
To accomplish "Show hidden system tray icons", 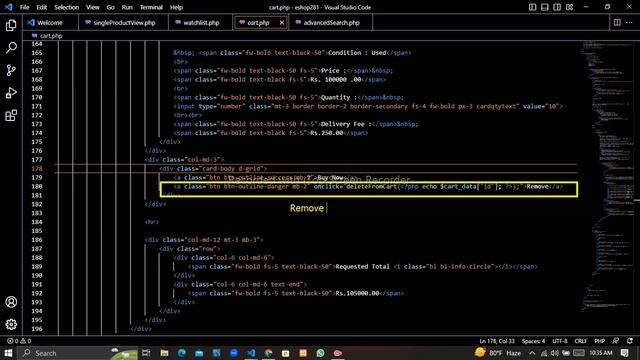I will coord(532,353).
